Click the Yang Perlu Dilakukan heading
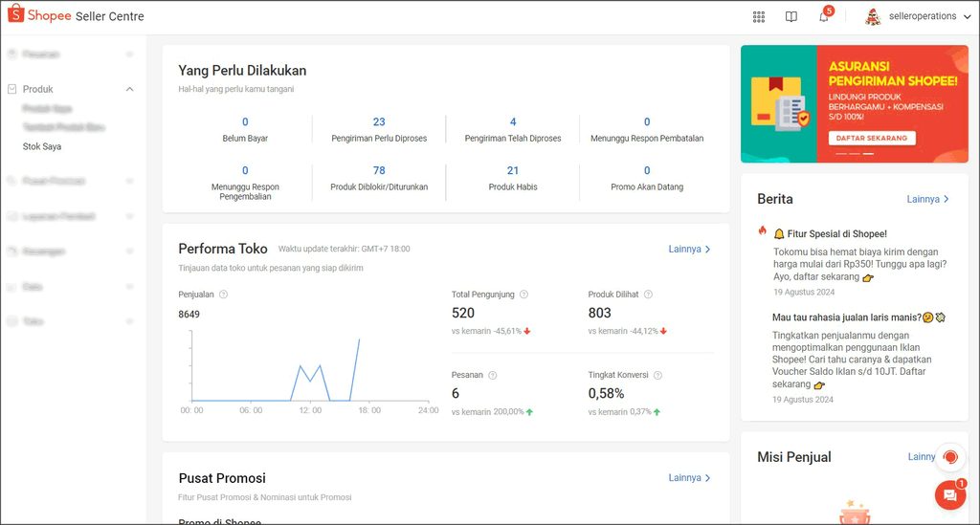Screen dimensions: 980x525 pos(242,71)
